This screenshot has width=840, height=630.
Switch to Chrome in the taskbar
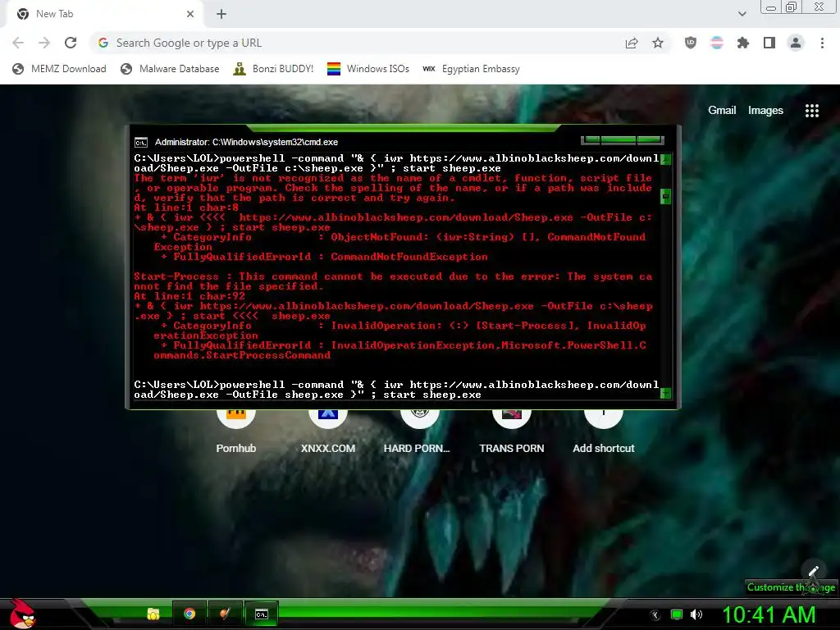click(189, 614)
